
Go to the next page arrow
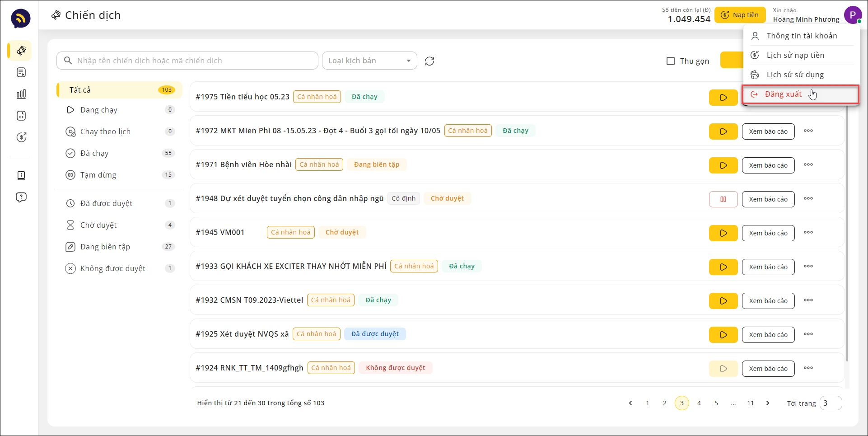(x=768, y=403)
